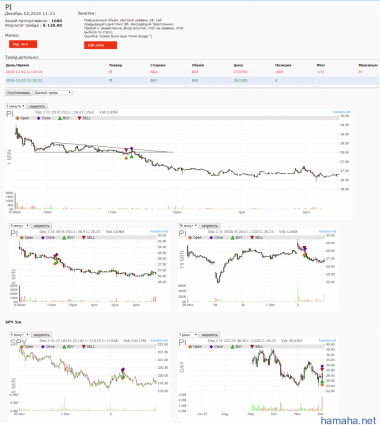Open timeframe dropdown above SPY chart
This screenshot has width=380, height=425.
click(19, 335)
